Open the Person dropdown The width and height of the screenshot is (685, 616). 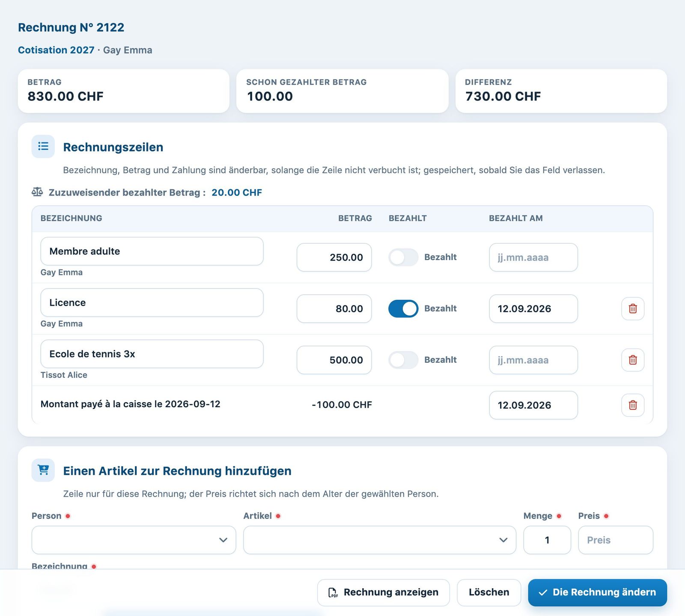[134, 540]
